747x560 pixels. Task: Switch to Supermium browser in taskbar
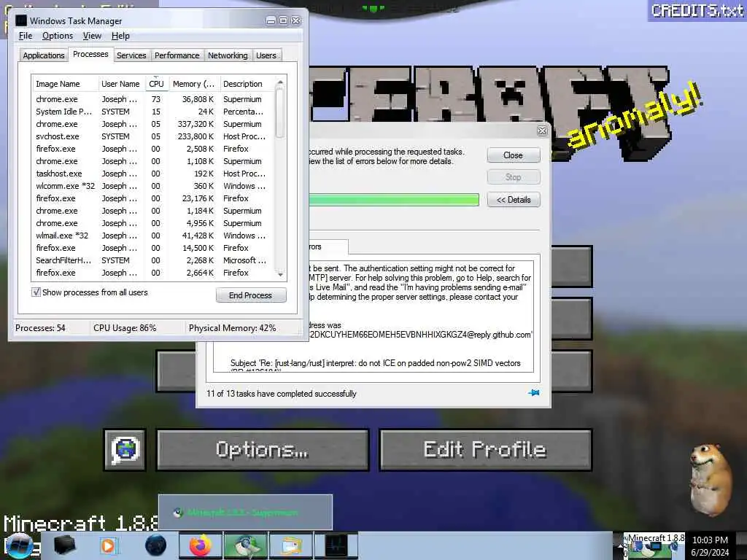(245, 545)
